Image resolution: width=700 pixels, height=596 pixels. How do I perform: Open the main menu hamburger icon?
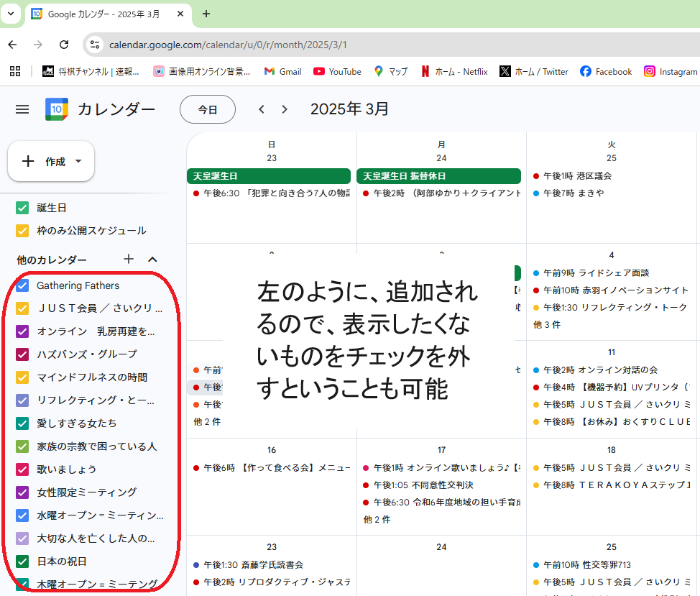(x=22, y=109)
